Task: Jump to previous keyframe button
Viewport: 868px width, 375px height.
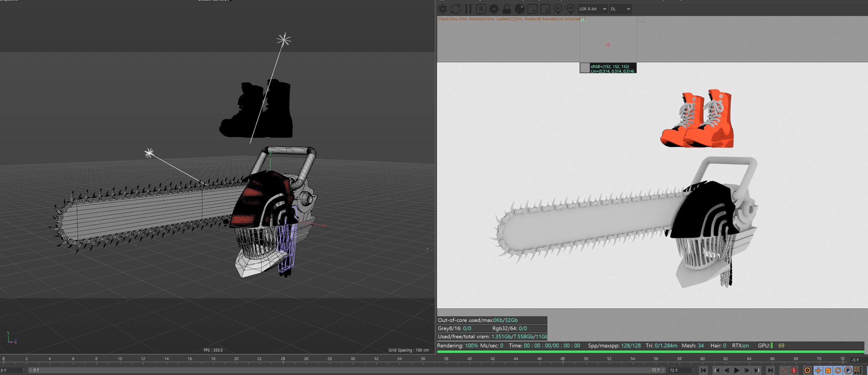Action: pos(717,370)
